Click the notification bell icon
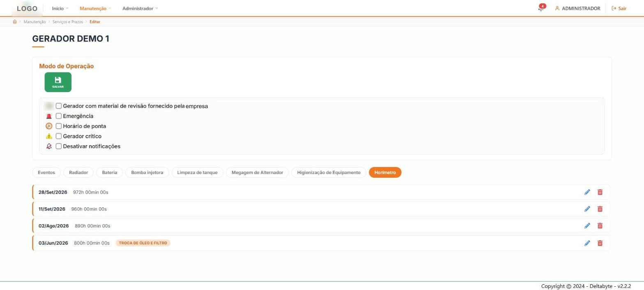Screen dimensions: 644x290 click(x=541, y=8)
